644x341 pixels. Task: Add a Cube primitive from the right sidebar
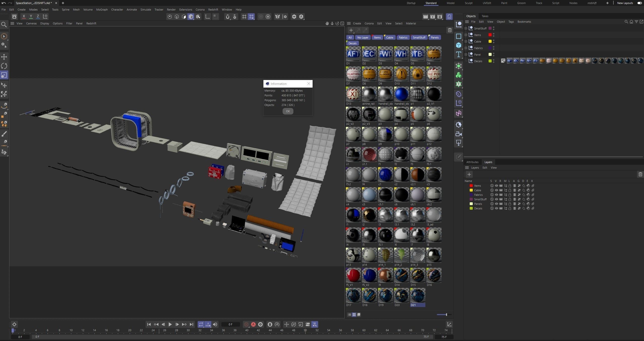coord(459,45)
